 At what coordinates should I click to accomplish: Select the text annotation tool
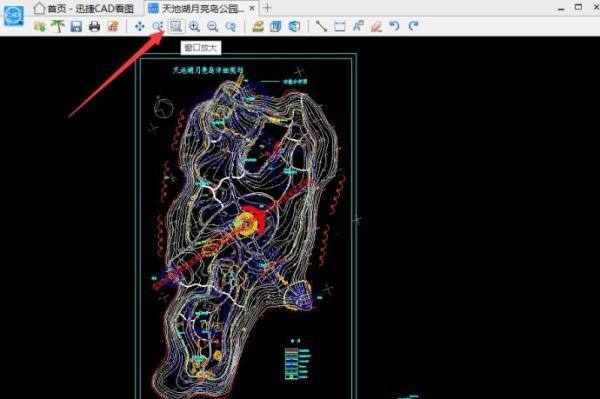tap(358, 26)
